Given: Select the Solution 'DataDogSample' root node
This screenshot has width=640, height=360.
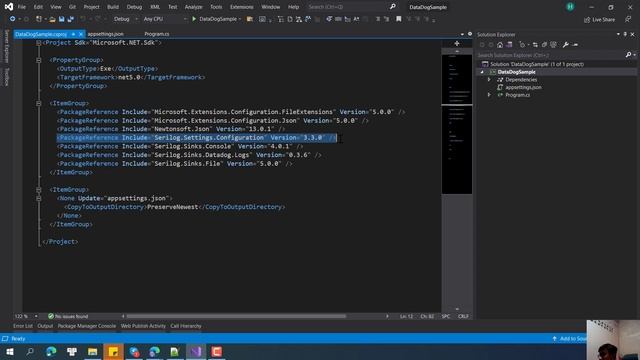Looking at the screenshot, I should [x=537, y=64].
